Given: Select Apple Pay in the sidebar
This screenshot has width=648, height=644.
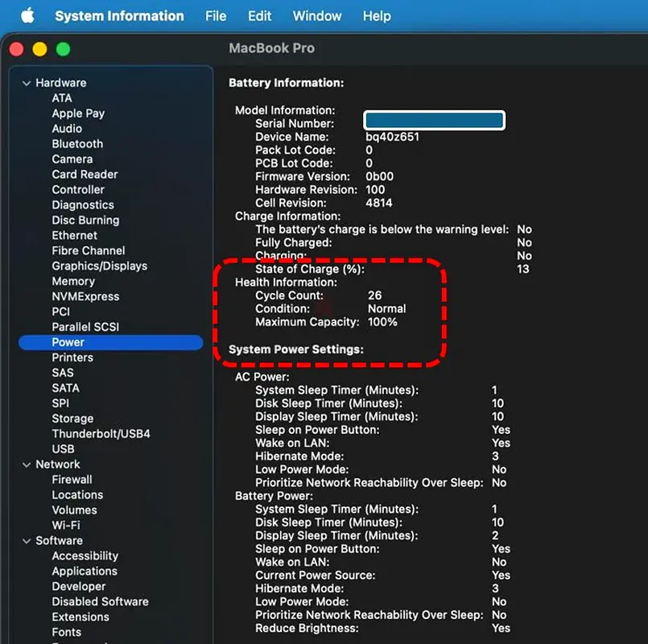Looking at the screenshot, I should [x=78, y=114].
